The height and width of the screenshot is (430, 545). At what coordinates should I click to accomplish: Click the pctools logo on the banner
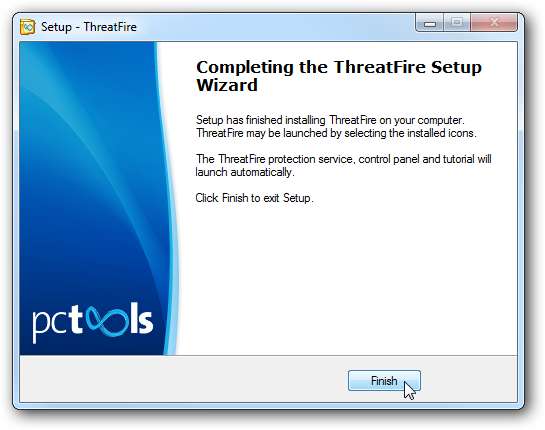tap(92, 323)
